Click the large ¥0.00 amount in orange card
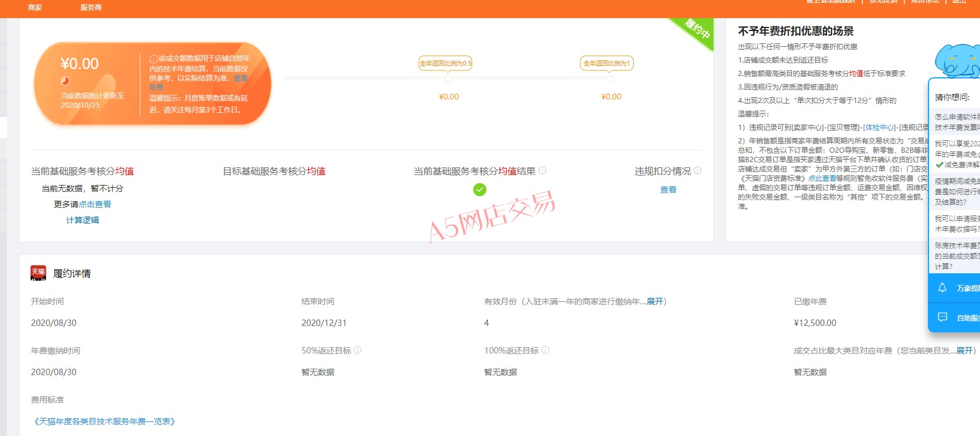The height and width of the screenshot is (436, 980). [x=80, y=64]
